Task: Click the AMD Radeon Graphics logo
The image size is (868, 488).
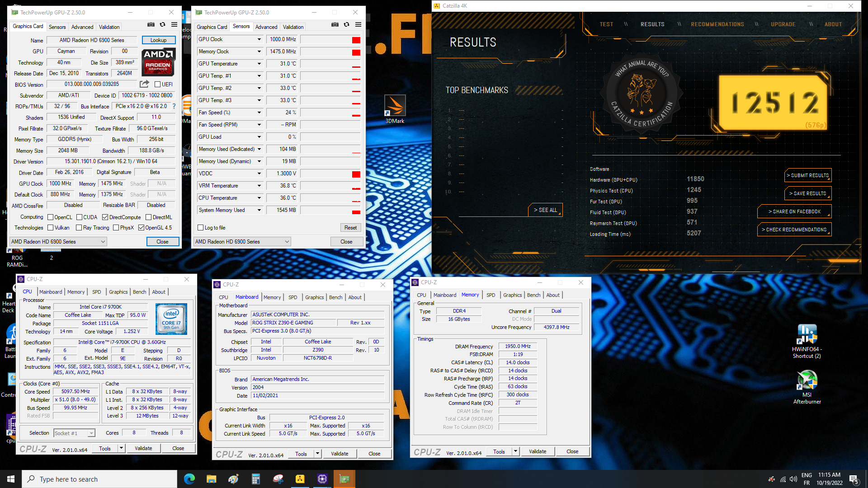Action: (x=158, y=62)
